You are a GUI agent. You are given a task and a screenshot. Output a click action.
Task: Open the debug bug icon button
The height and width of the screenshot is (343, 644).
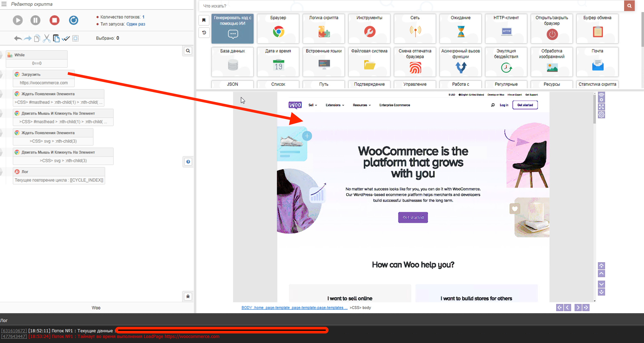coord(188,296)
